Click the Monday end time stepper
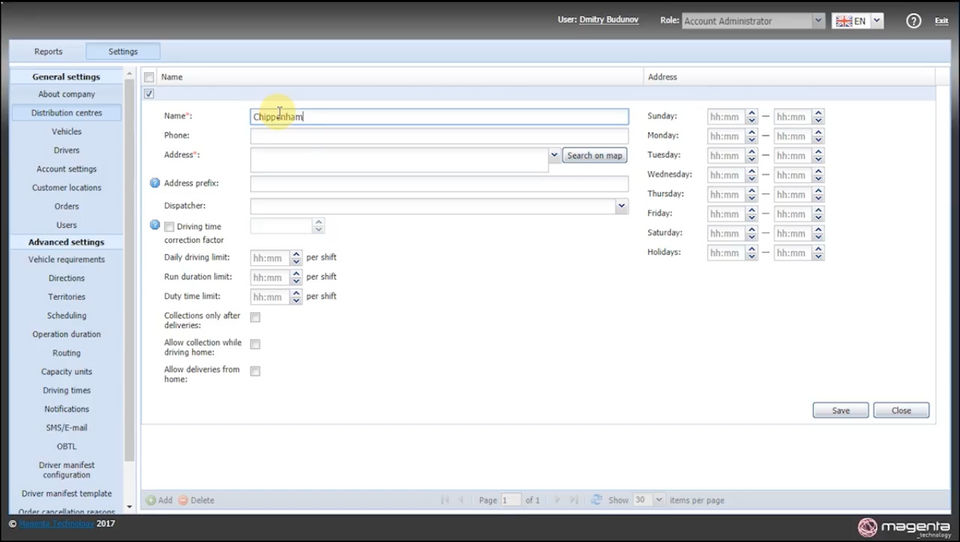Screen dimensions: 960x542 pos(819,136)
